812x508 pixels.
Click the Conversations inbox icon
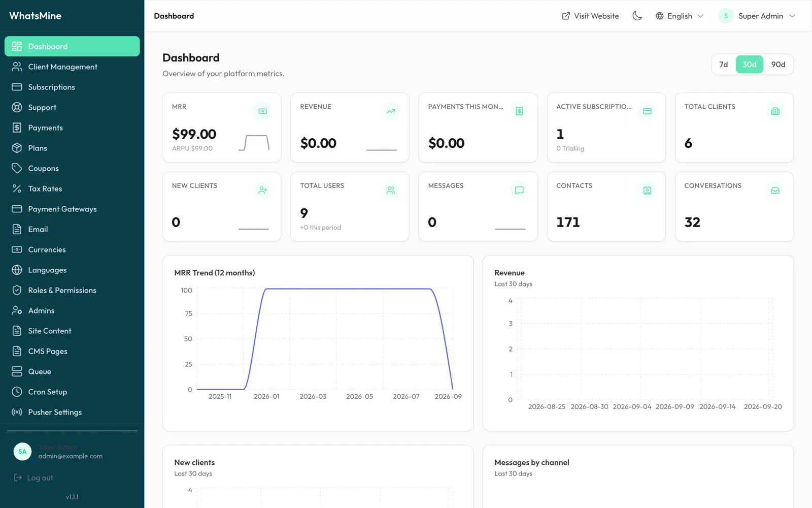[x=775, y=190]
